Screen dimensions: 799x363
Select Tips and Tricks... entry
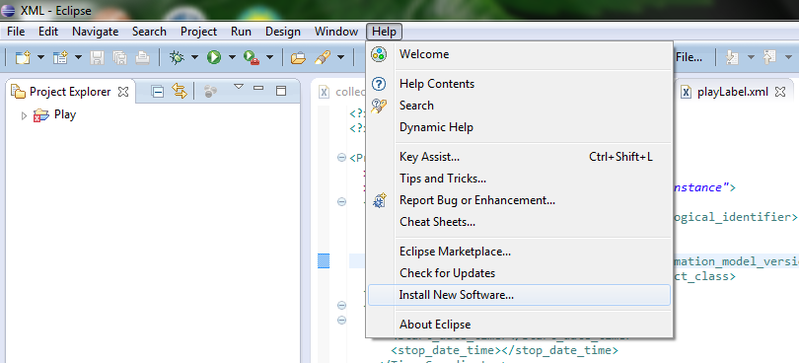519,178
